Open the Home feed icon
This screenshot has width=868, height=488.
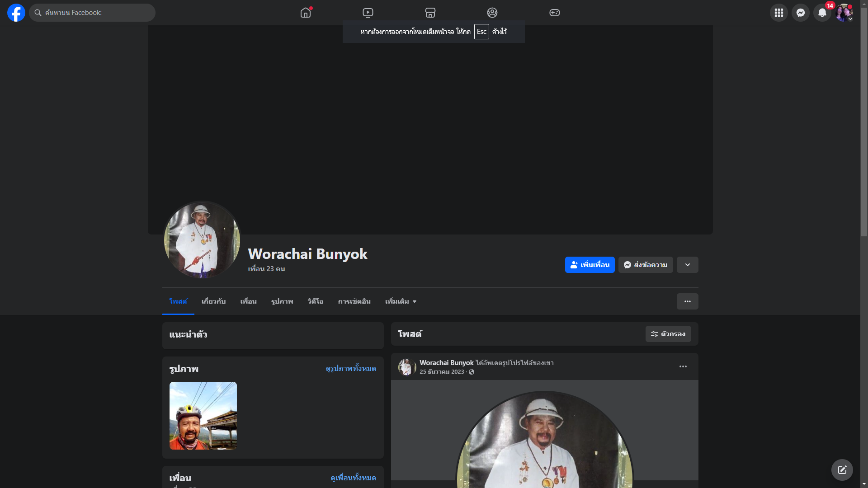click(306, 13)
